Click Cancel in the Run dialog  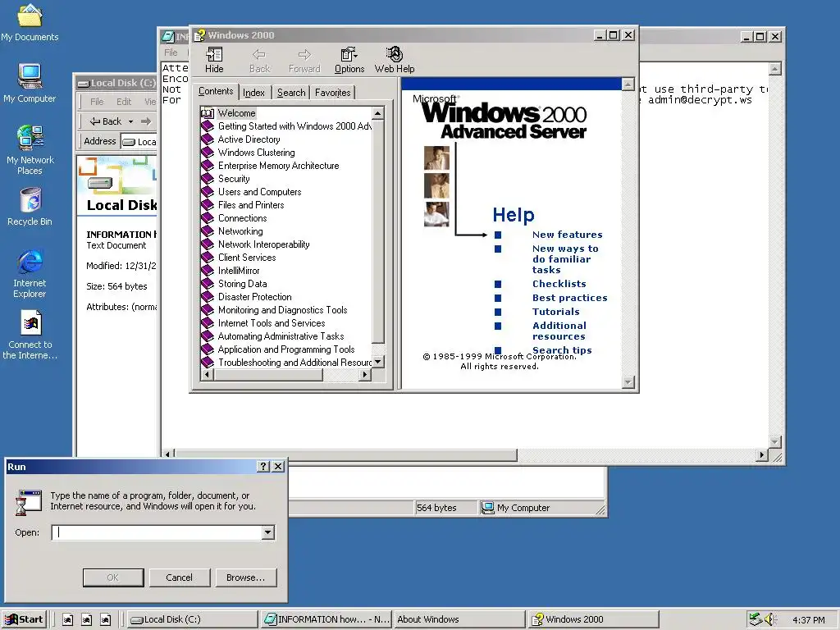(x=179, y=577)
